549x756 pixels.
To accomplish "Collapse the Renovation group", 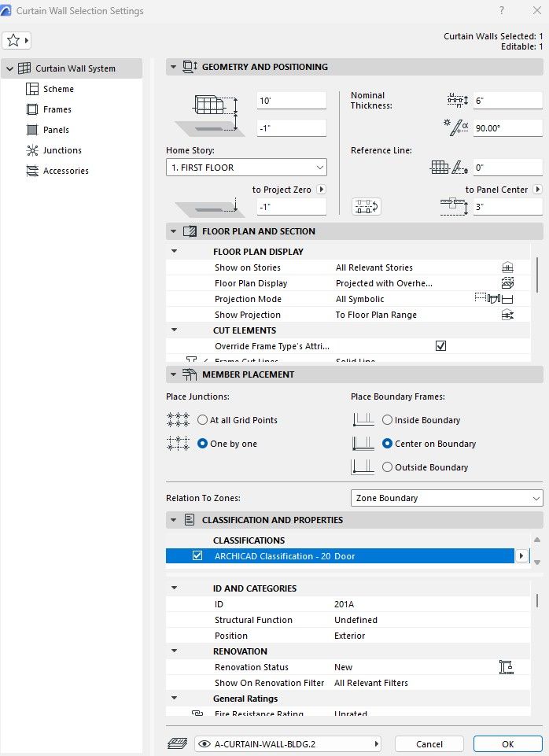I will pos(175,651).
